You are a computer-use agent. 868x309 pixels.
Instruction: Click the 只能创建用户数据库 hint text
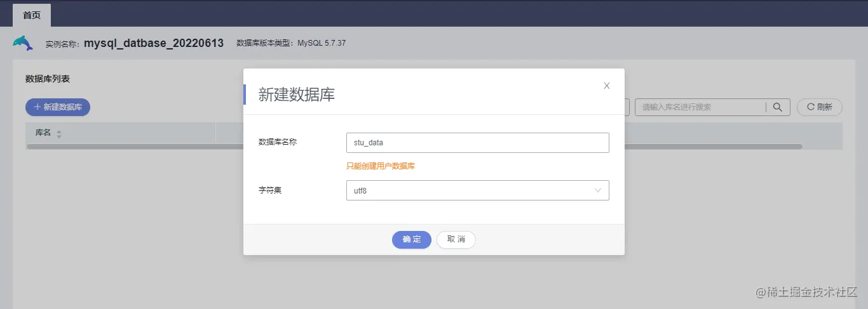click(381, 166)
